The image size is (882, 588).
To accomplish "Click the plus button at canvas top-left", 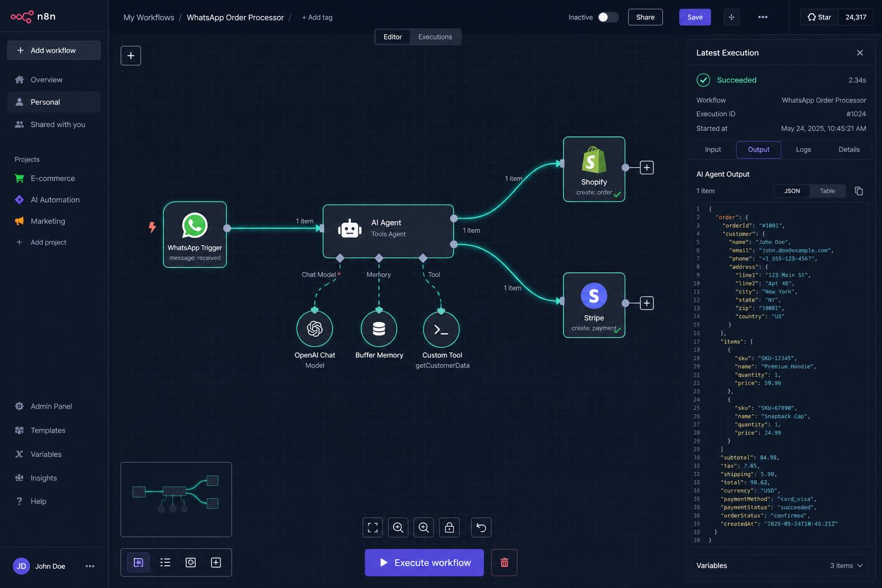I will (131, 56).
